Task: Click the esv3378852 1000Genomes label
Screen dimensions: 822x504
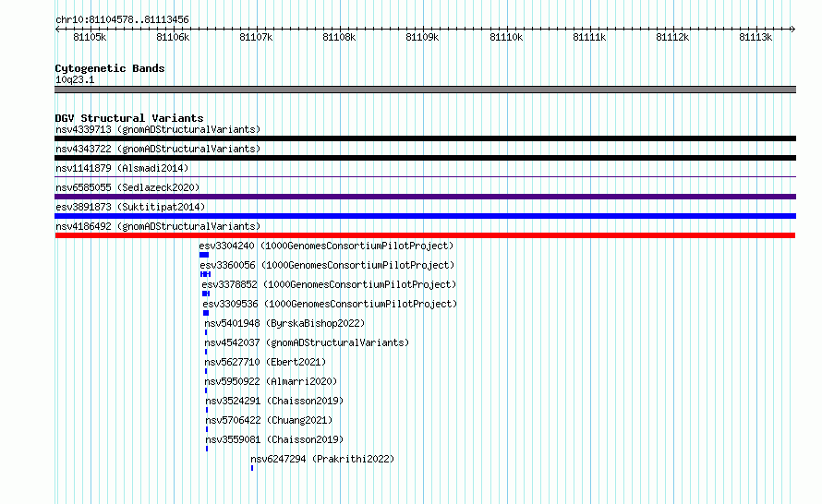Action: pyautogui.click(x=329, y=284)
